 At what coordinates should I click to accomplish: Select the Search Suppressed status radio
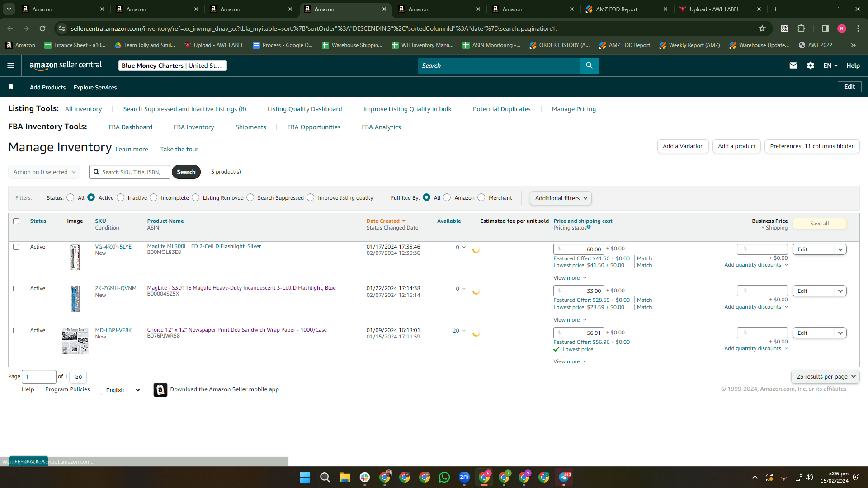pos(250,197)
